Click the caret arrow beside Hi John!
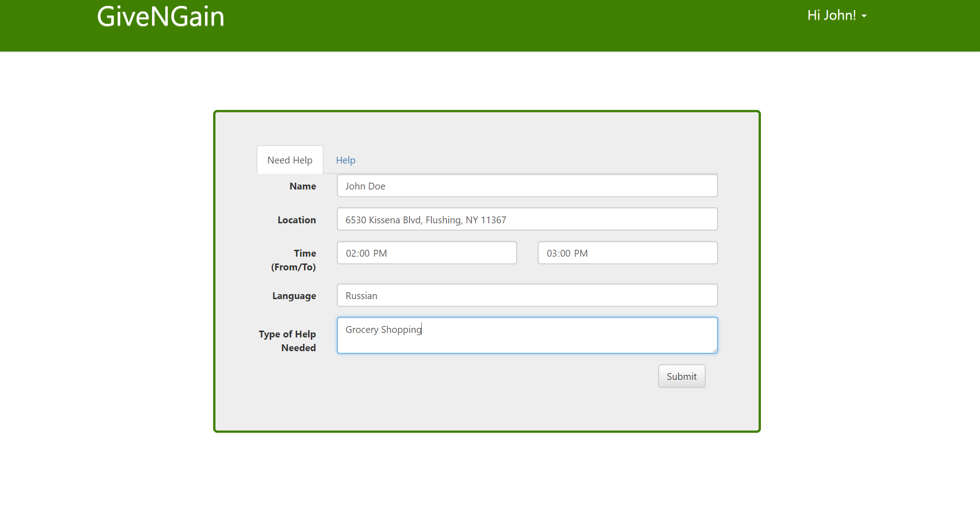This screenshot has height=532, width=980. (x=864, y=16)
